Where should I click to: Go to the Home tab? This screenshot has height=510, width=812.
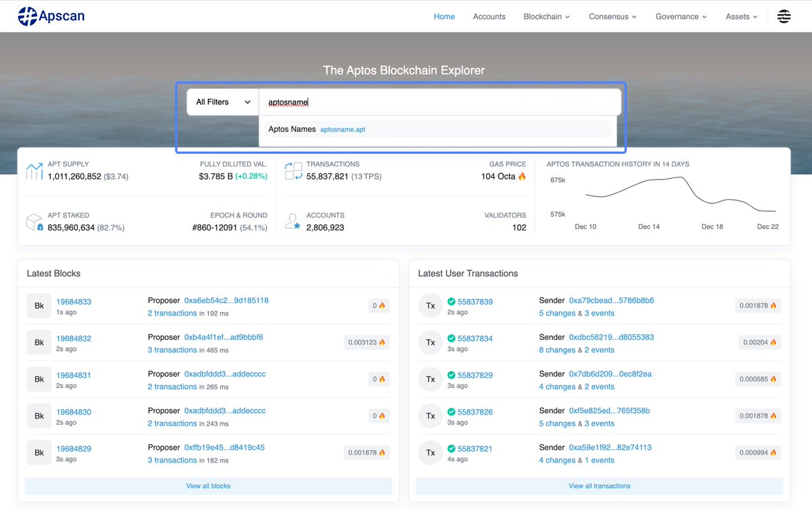pyautogui.click(x=445, y=16)
